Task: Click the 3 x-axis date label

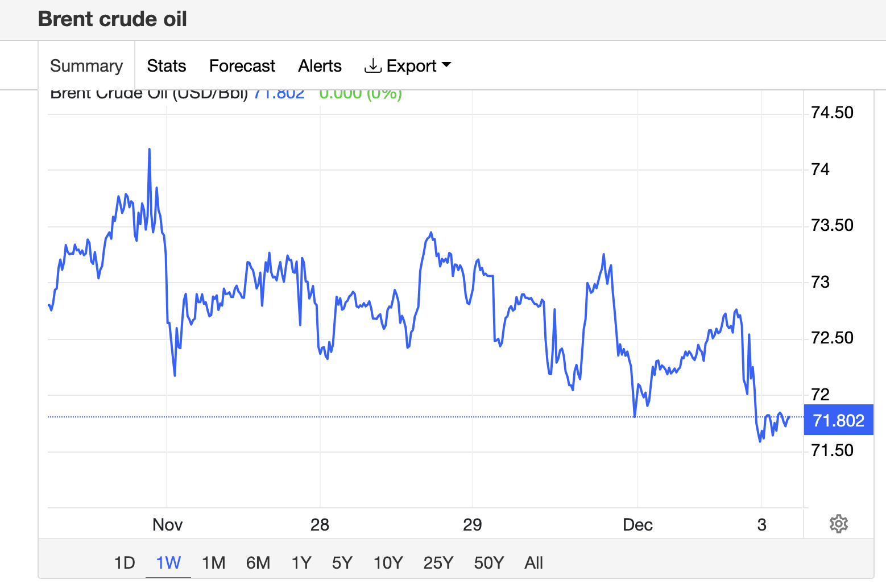Action: click(x=761, y=524)
